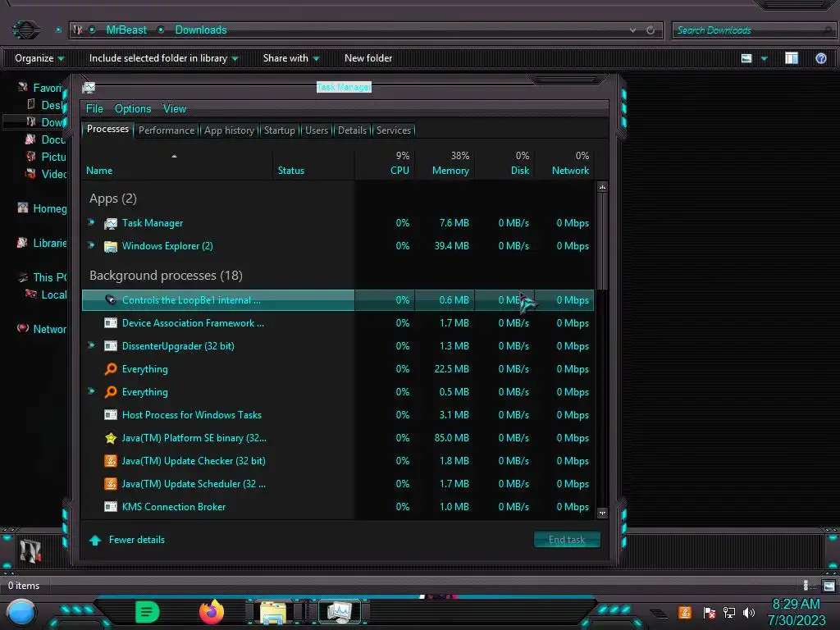Click the Java Platform SE binary star icon

(x=111, y=438)
